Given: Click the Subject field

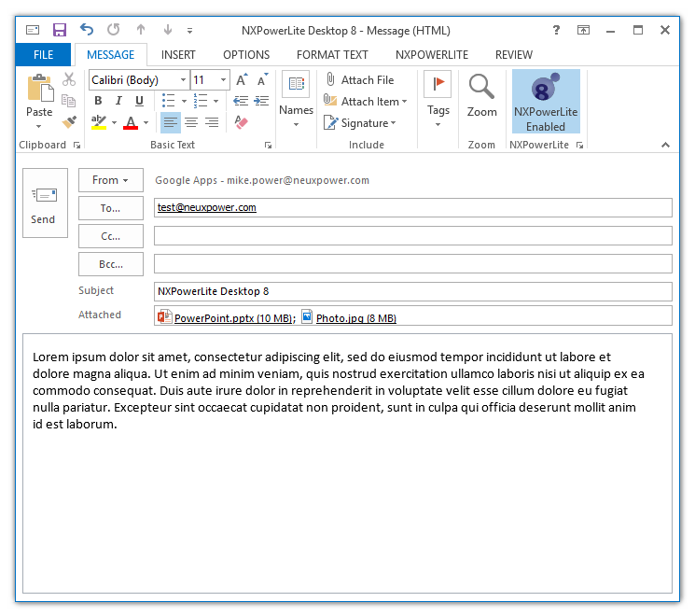Looking at the screenshot, I should (x=412, y=291).
